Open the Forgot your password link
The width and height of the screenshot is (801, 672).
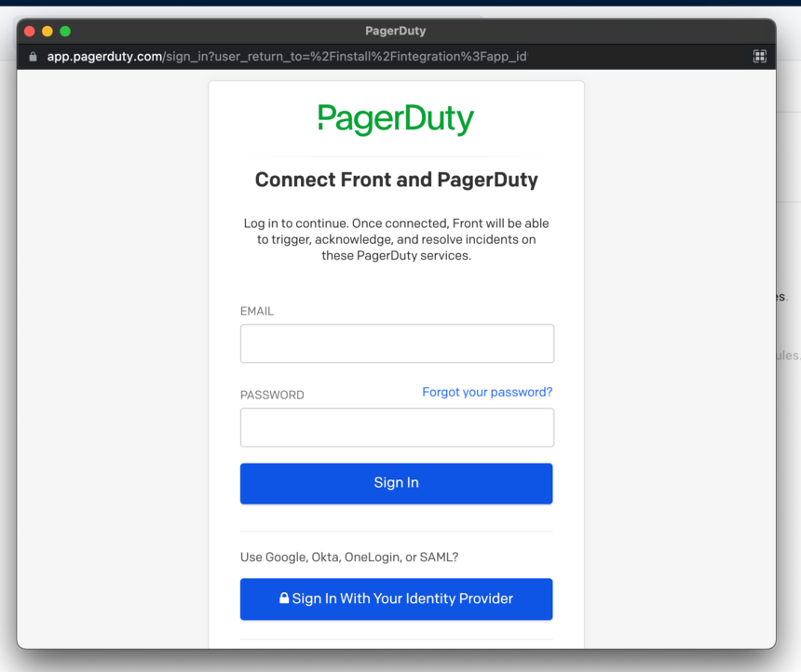tap(487, 392)
